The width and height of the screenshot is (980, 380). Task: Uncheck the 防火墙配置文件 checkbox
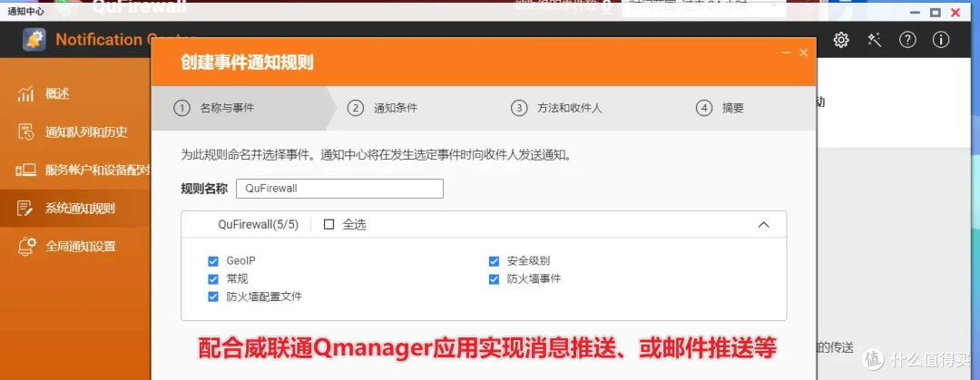tap(213, 297)
